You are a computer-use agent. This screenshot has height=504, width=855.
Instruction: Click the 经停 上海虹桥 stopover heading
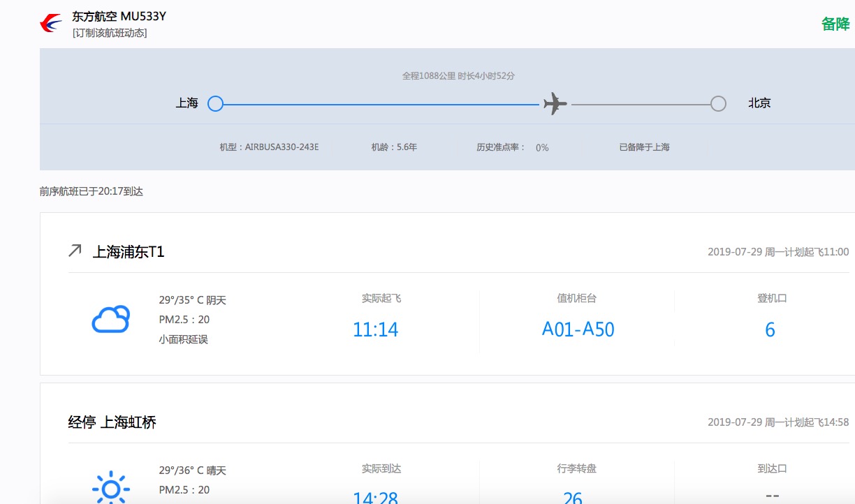112,422
